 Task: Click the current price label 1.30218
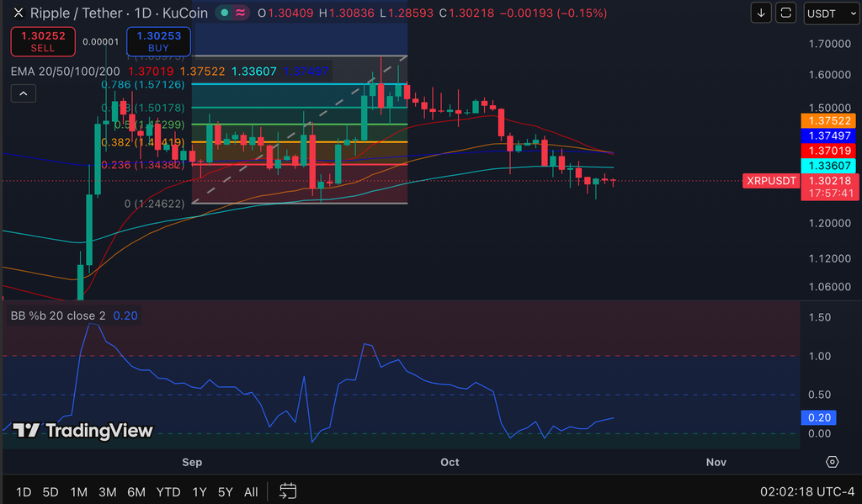829,180
